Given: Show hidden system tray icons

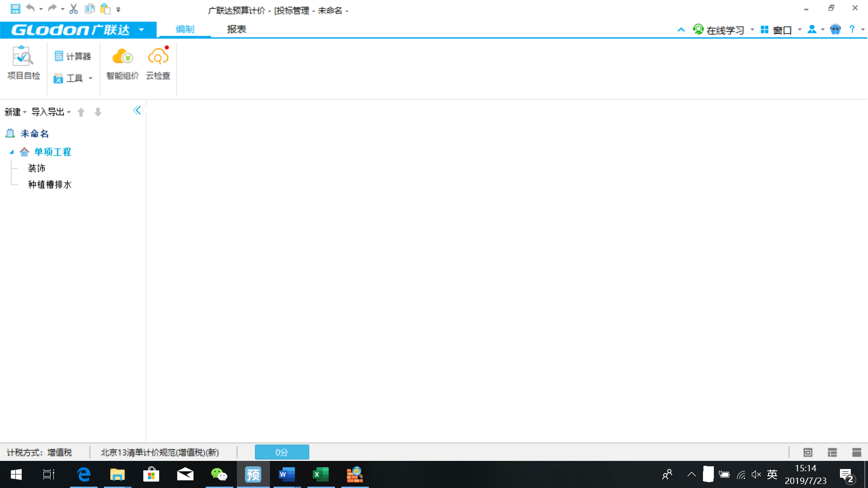Looking at the screenshot, I should [x=691, y=474].
